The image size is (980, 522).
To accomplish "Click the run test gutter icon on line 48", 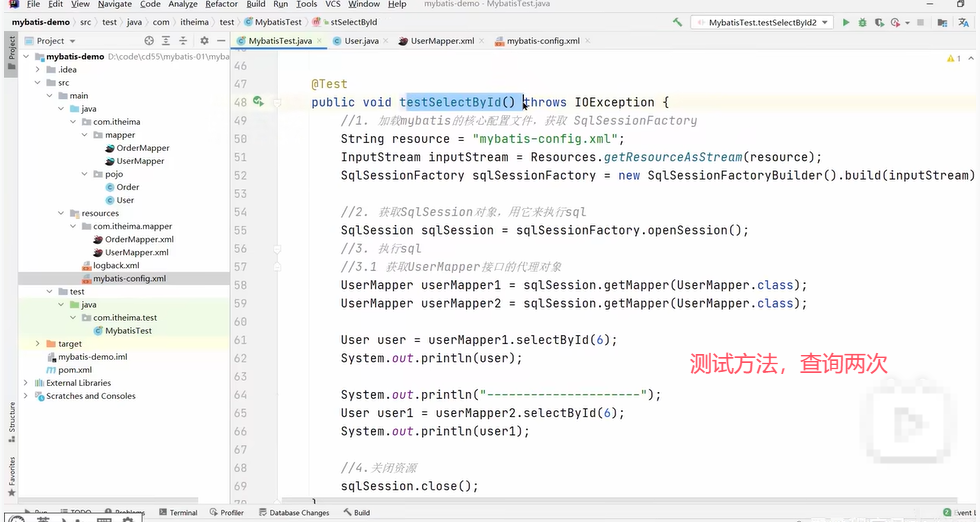I will (x=258, y=101).
